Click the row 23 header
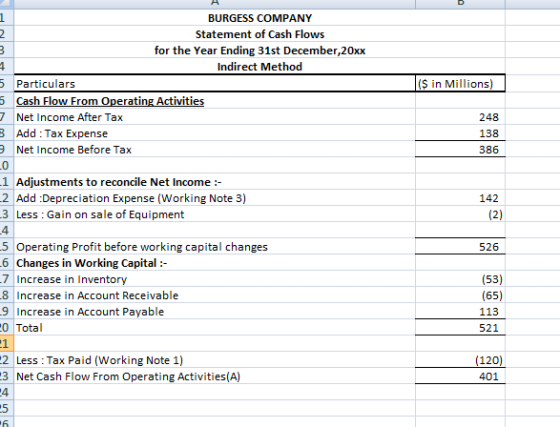Screen dimensions: 560x427 tap(6, 376)
